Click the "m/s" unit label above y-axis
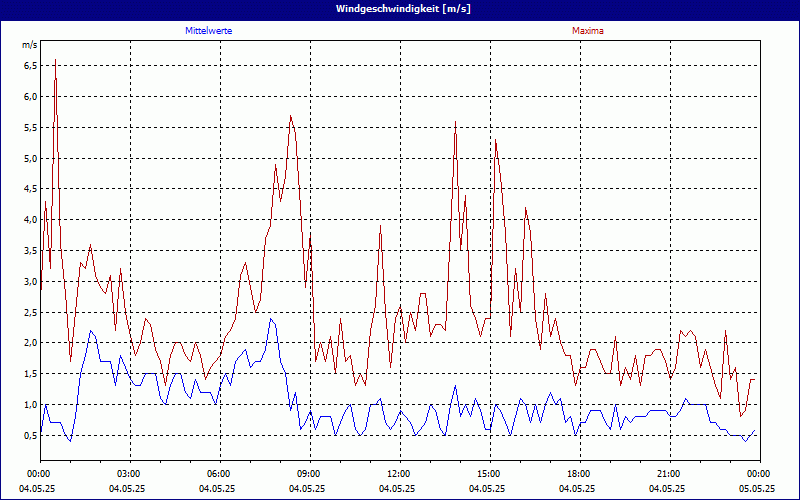The width and height of the screenshot is (800, 500). click(29, 45)
